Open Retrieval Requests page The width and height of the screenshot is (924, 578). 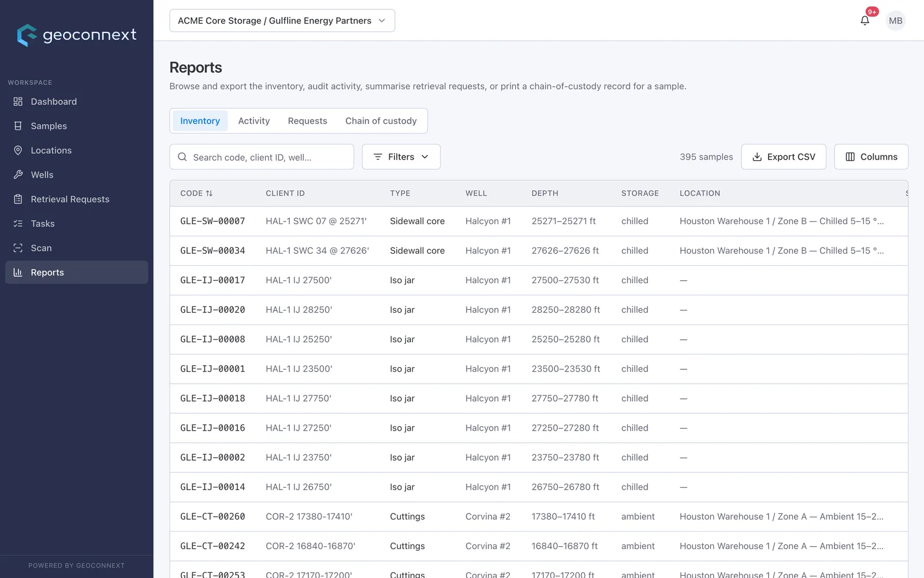pyautogui.click(x=77, y=199)
